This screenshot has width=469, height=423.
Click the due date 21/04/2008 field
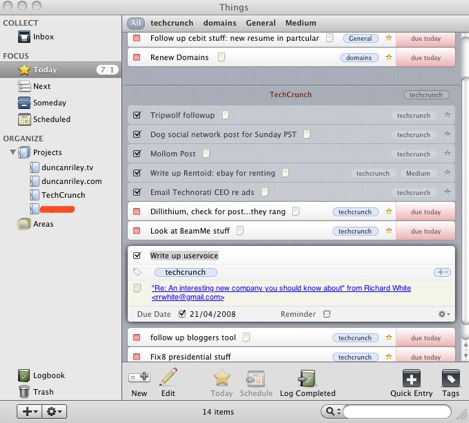click(x=213, y=314)
